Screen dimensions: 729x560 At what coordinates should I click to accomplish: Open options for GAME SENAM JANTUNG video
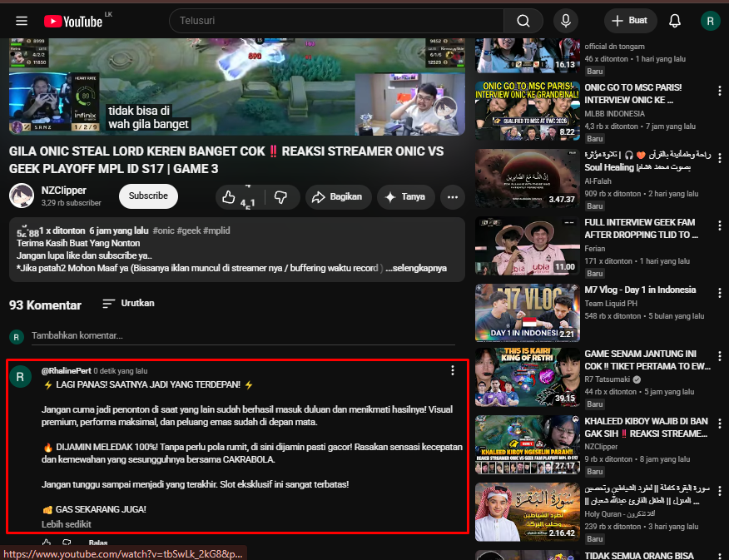(720, 356)
